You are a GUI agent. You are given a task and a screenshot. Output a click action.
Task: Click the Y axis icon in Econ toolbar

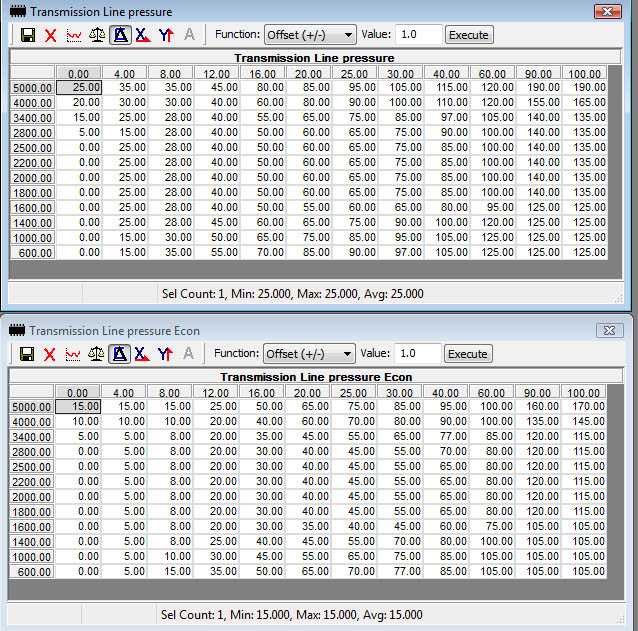coord(165,354)
